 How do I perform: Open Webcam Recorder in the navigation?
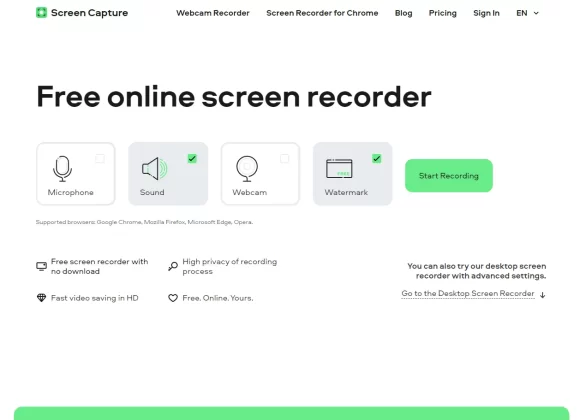[x=213, y=13]
